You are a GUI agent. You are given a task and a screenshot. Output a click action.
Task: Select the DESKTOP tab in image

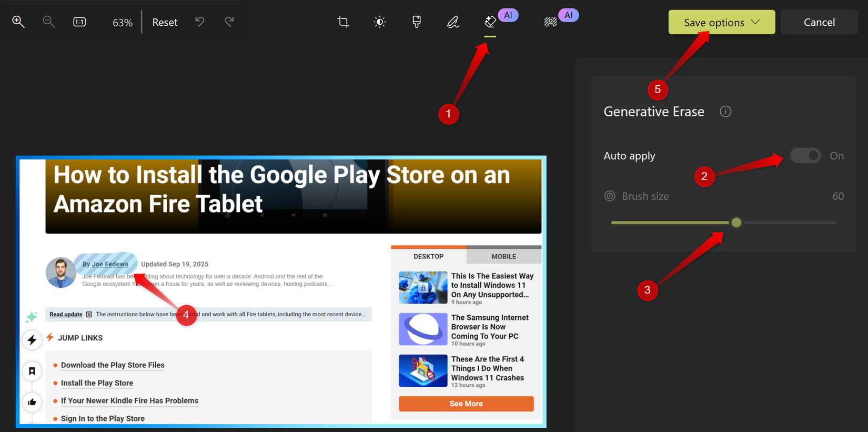(x=428, y=256)
